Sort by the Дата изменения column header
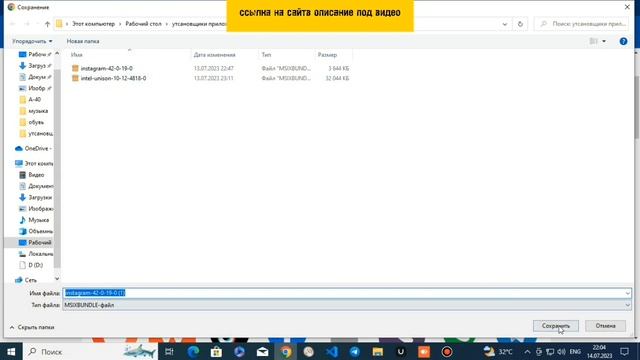The image size is (640, 360). [214, 55]
